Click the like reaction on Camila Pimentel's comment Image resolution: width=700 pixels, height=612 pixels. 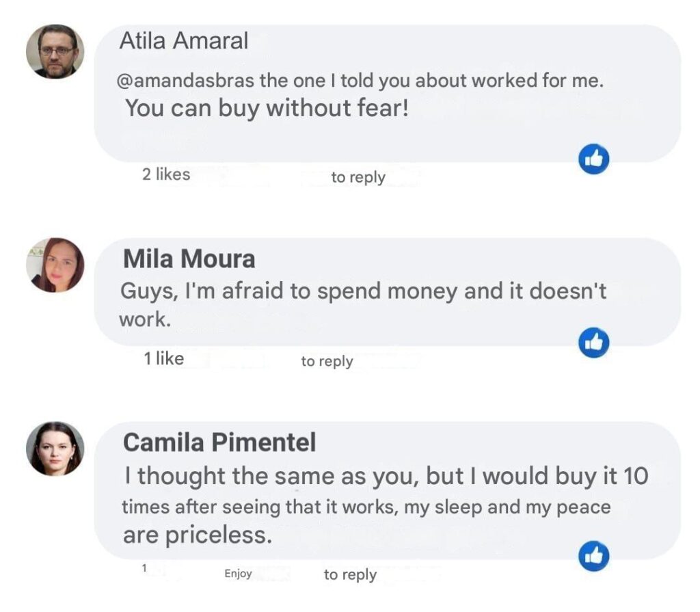(x=593, y=556)
